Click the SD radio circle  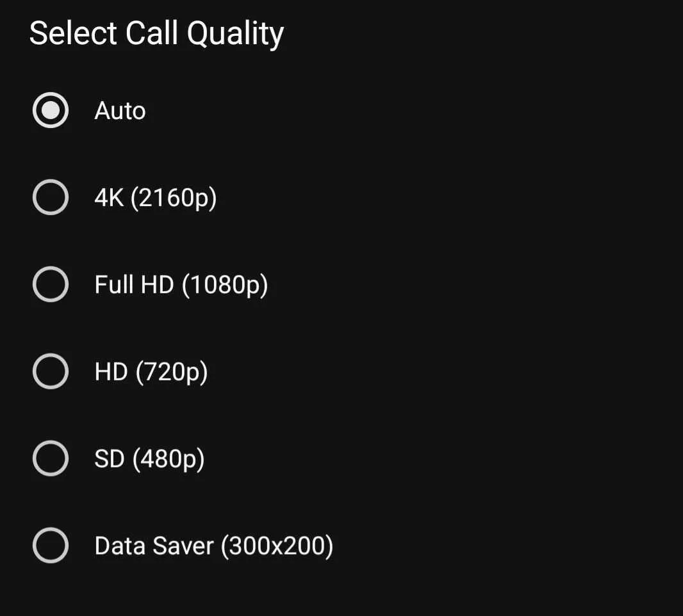(x=51, y=458)
